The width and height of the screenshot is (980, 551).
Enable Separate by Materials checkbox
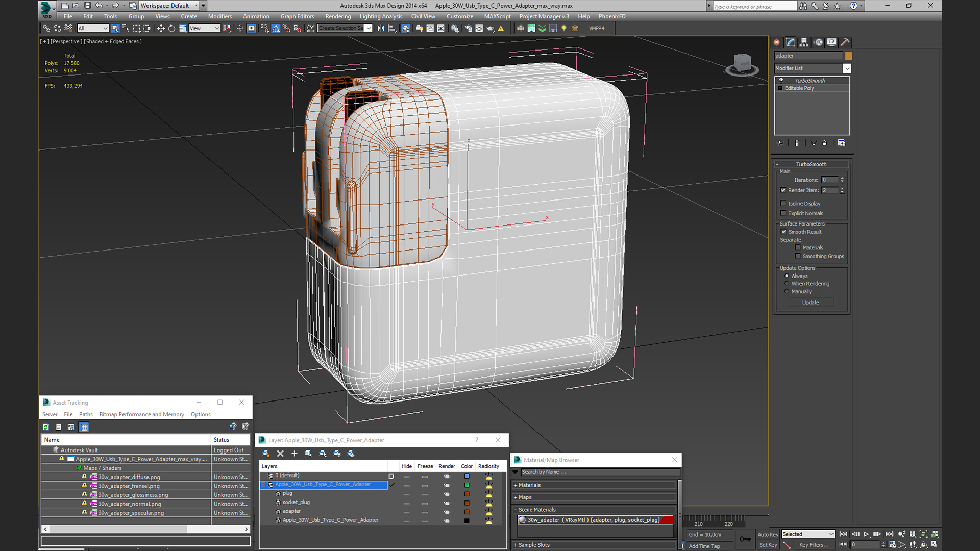tap(798, 248)
